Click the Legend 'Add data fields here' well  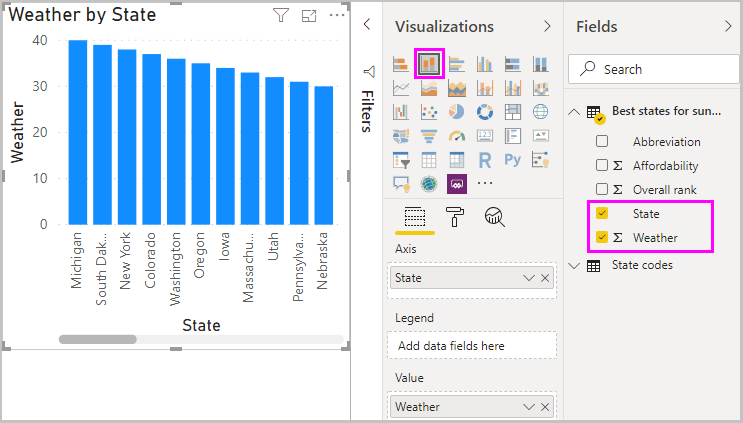coord(472,346)
